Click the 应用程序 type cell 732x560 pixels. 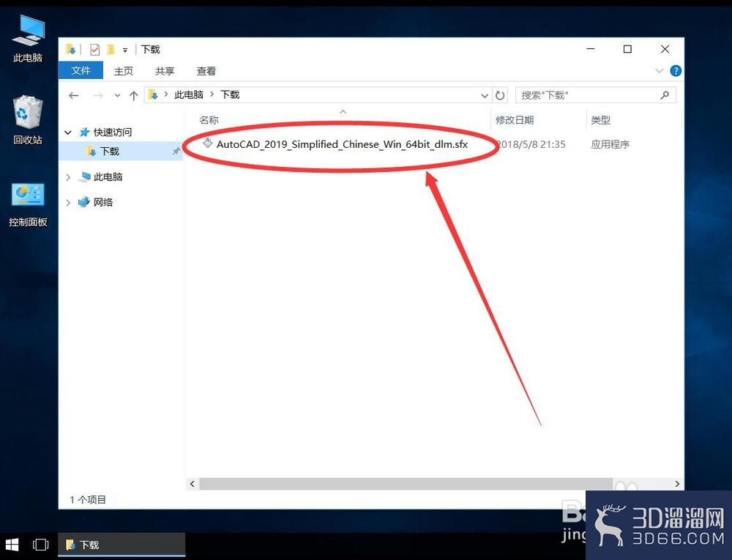point(610,144)
